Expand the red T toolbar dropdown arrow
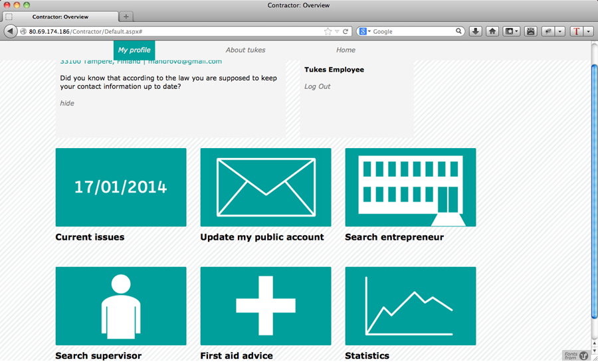The image size is (598, 364). [x=588, y=31]
